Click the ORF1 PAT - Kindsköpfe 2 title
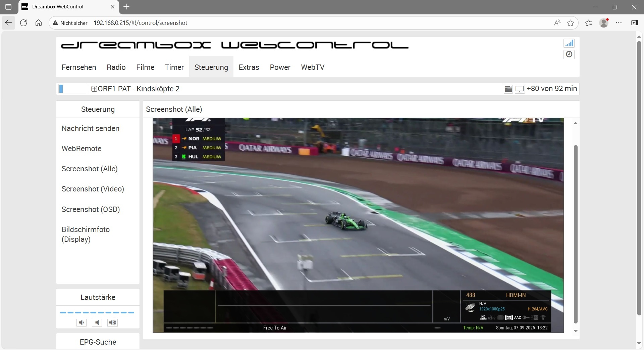The image size is (644, 350). 139,89
